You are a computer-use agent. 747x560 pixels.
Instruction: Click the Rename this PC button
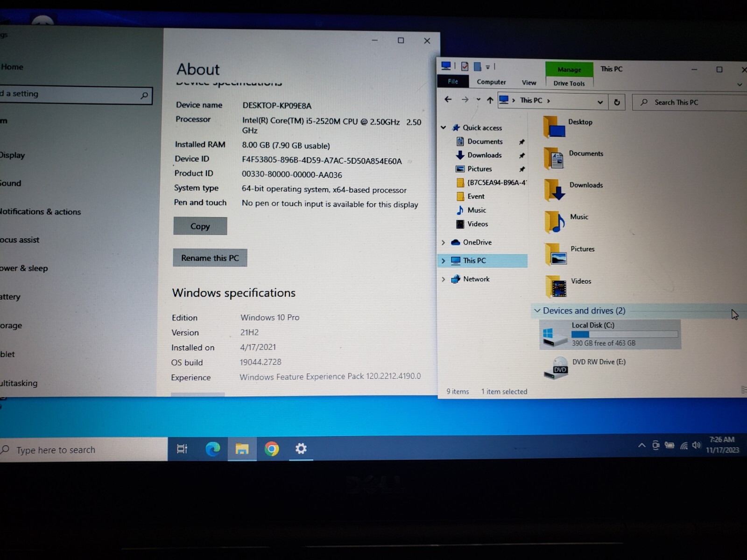[x=210, y=258]
